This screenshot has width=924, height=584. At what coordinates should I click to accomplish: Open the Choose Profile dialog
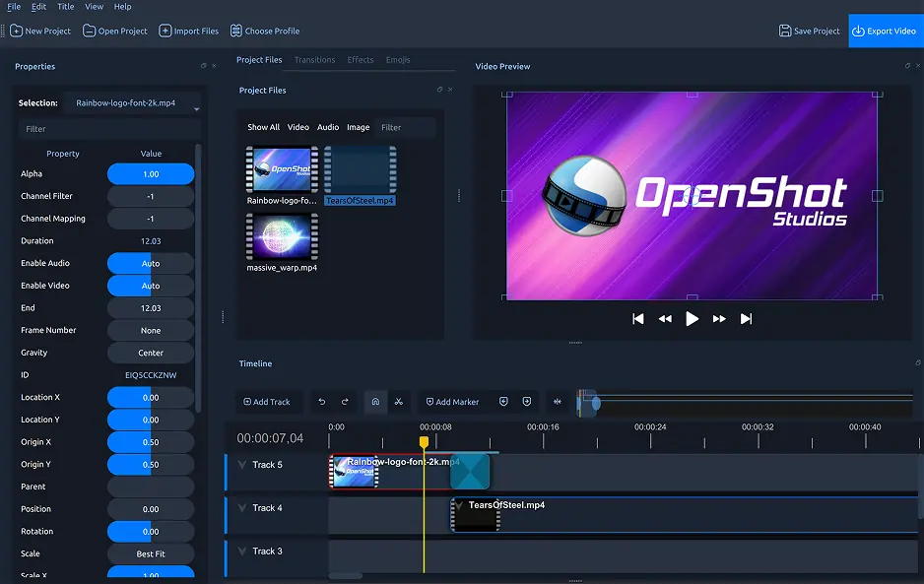click(265, 31)
